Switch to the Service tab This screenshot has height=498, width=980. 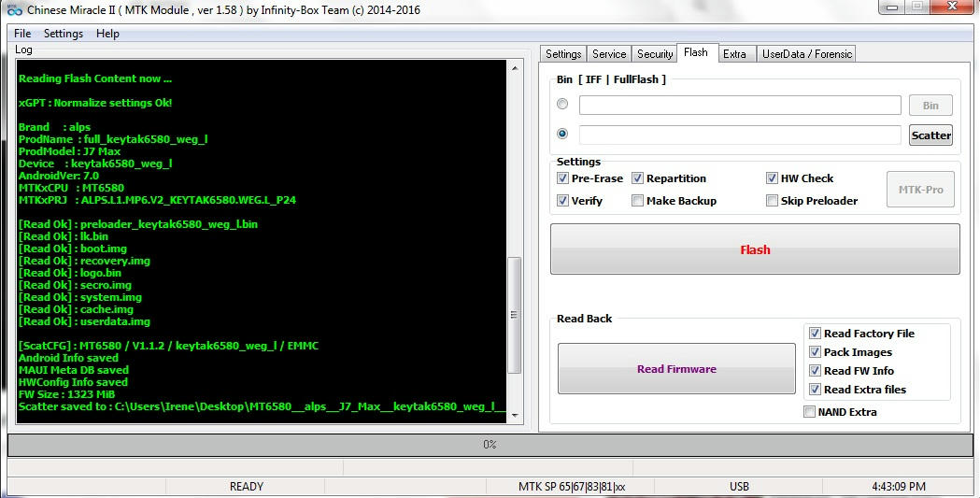[609, 54]
